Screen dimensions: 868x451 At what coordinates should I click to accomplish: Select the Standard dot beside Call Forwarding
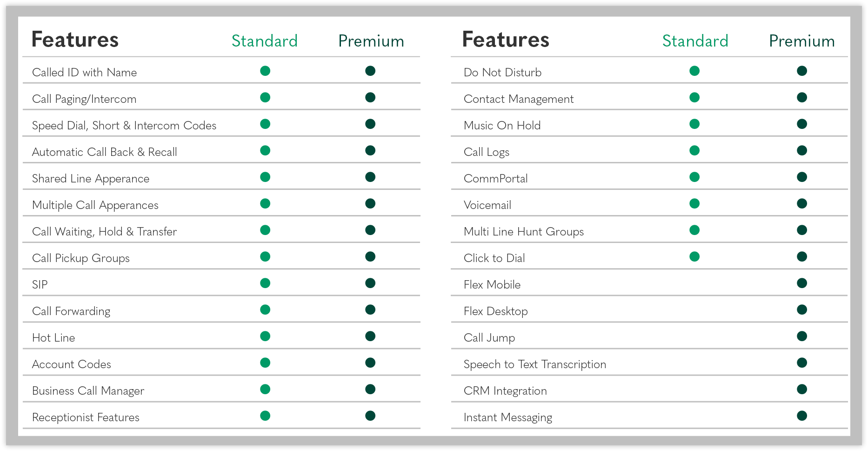pos(265,310)
